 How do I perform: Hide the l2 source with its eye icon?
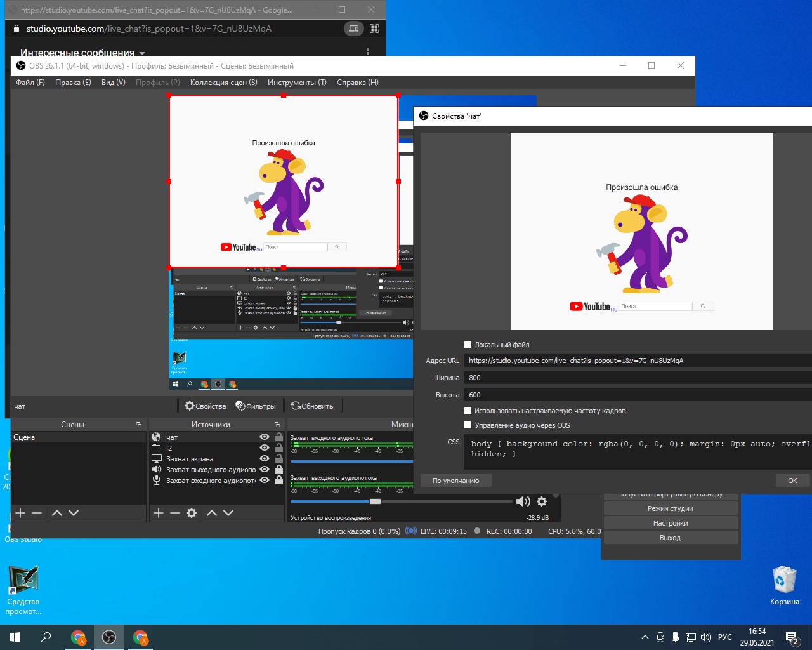coord(265,448)
